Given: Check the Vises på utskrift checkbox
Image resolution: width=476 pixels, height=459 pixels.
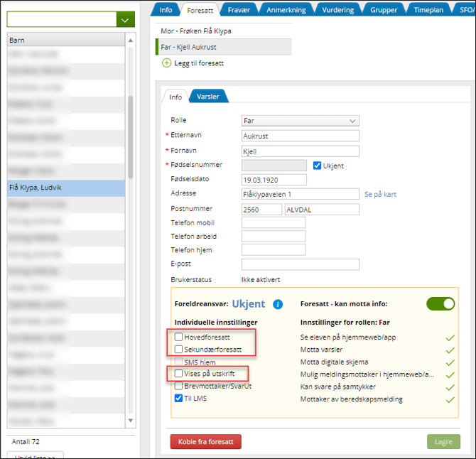Looking at the screenshot, I should pyautogui.click(x=179, y=373).
